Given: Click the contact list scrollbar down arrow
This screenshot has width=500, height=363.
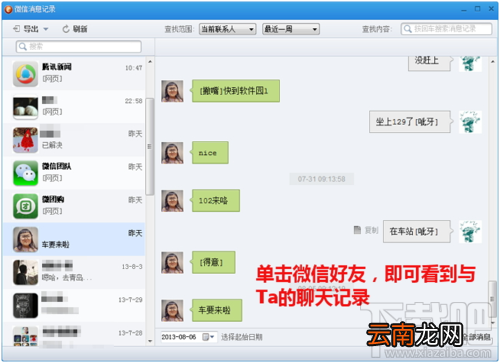Looking at the screenshot, I should 150,341.
